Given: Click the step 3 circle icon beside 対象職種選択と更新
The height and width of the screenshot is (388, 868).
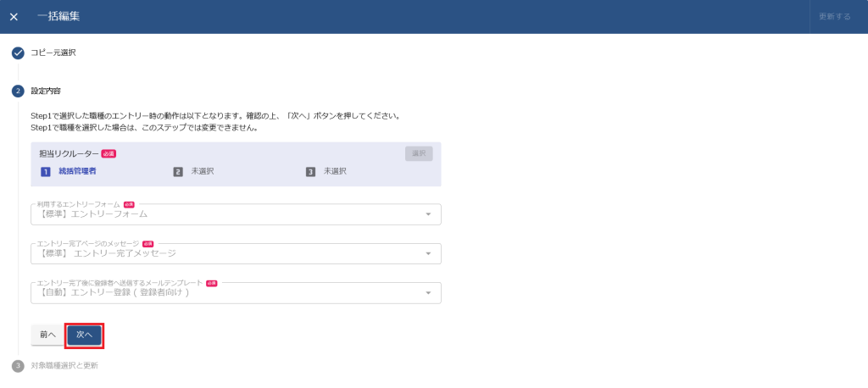Looking at the screenshot, I should click(18, 366).
